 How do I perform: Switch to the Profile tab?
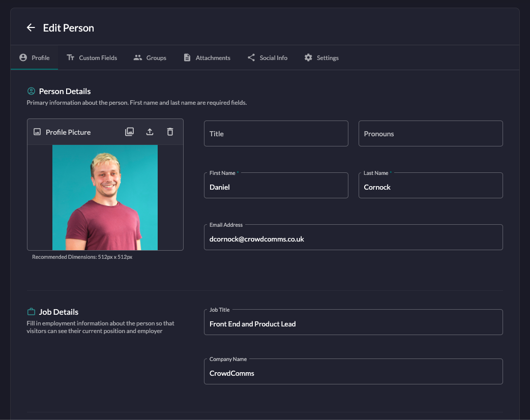[x=34, y=58]
